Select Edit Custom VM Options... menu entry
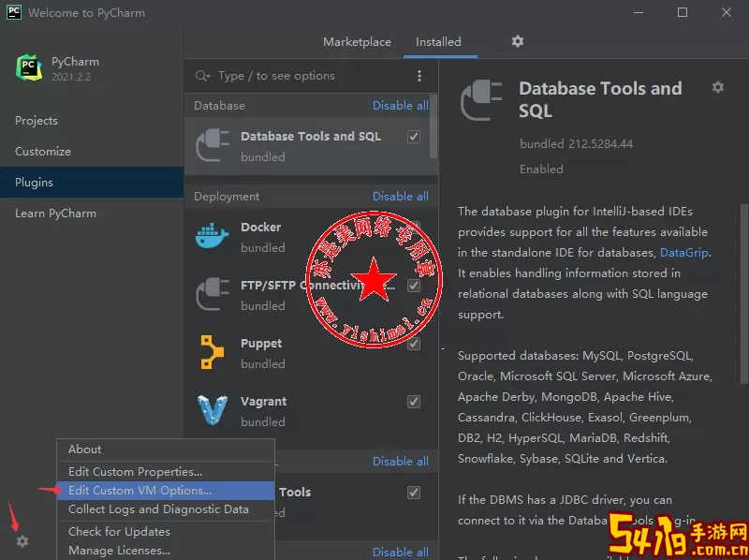 [166, 491]
